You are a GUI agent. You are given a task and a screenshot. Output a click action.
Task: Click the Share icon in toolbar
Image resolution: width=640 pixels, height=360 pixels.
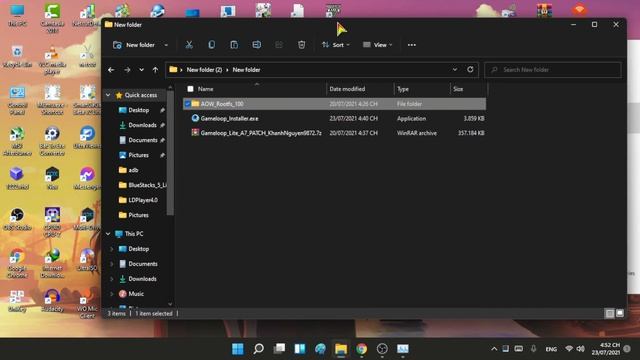pyautogui.click(x=279, y=45)
